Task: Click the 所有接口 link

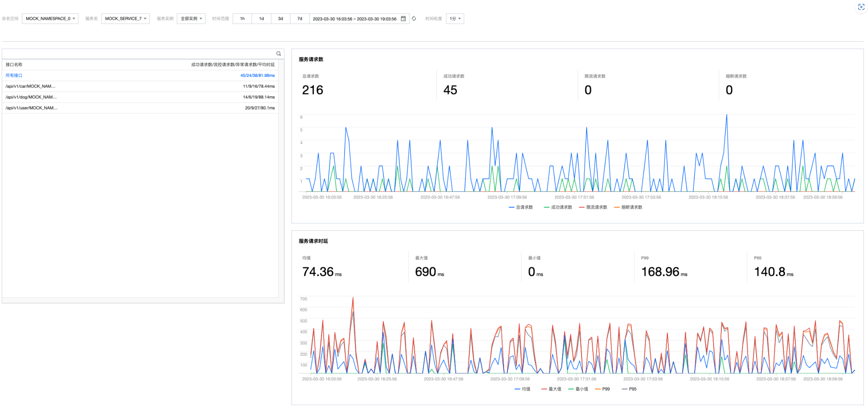Action: point(14,75)
